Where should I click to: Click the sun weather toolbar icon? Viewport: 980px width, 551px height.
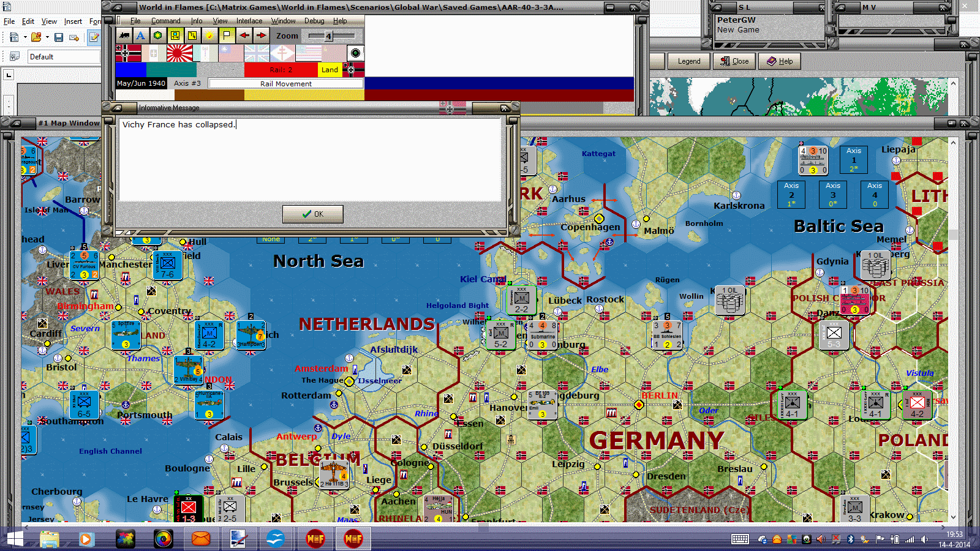pyautogui.click(x=209, y=36)
